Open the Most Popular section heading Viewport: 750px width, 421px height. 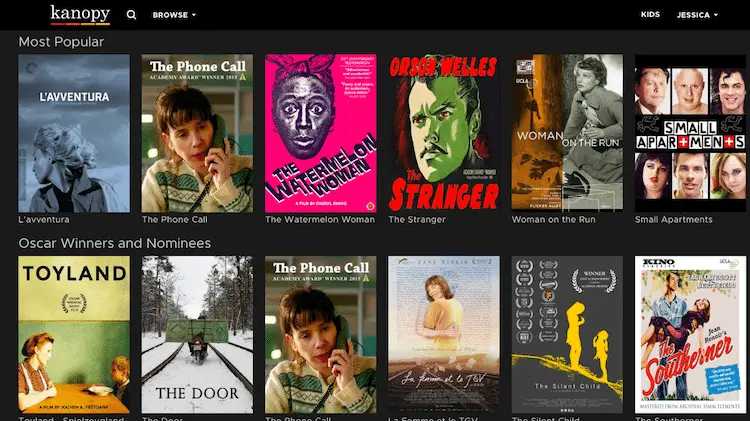(61, 42)
